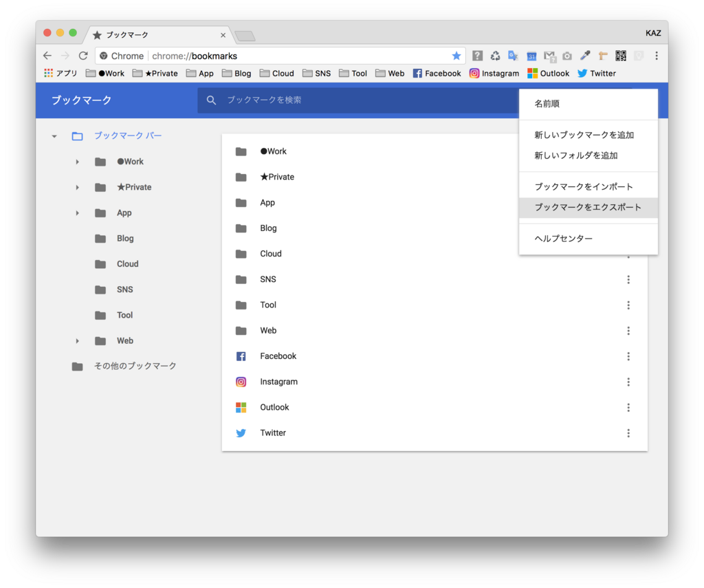Open more options for SNS row
The width and height of the screenshot is (704, 588).
point(628,279)
